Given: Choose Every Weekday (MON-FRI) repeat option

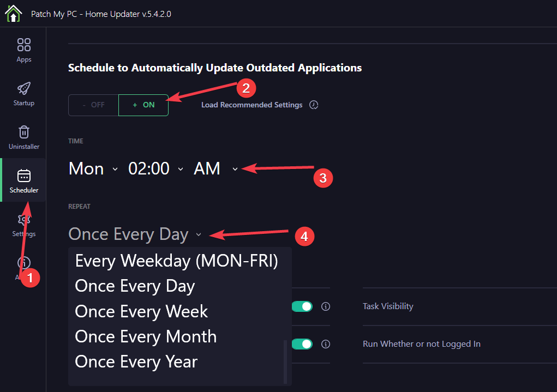Looking at the screenshot, I should click(176, 261).
